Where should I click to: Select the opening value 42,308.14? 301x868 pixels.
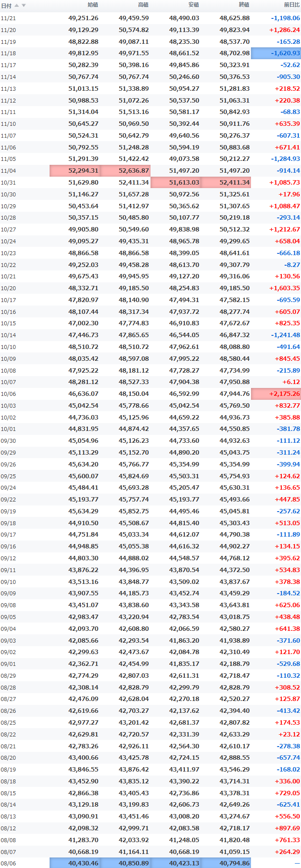[x=83, y=688]
